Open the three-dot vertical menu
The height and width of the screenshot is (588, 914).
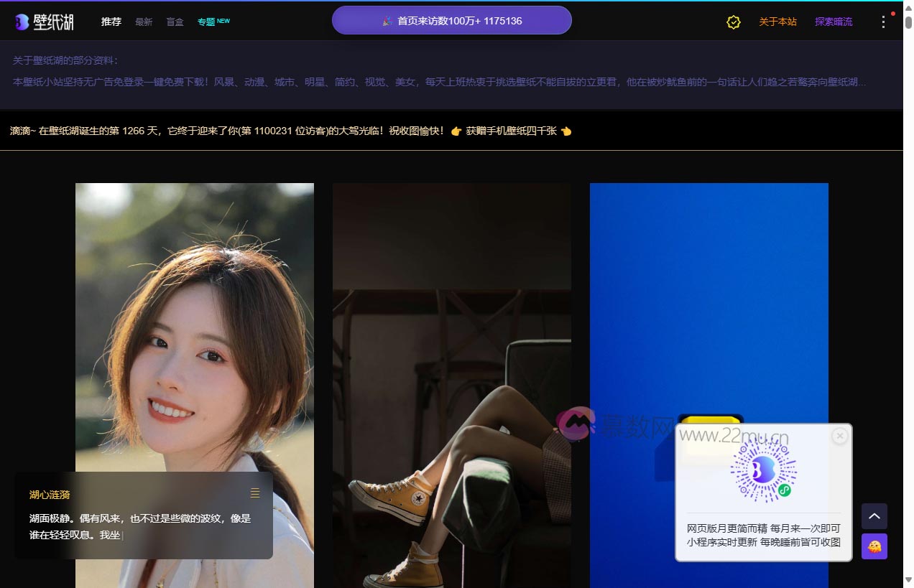tap(883, 22)
